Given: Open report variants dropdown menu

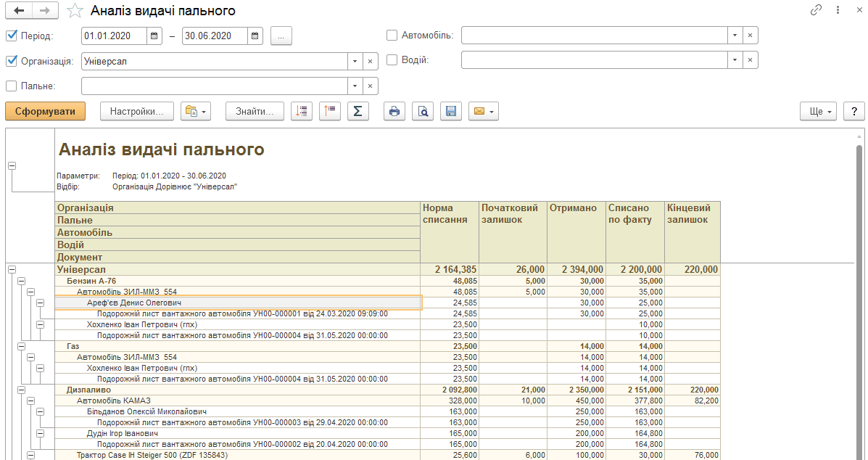Looking at the screenshot, I should point(196,111).
